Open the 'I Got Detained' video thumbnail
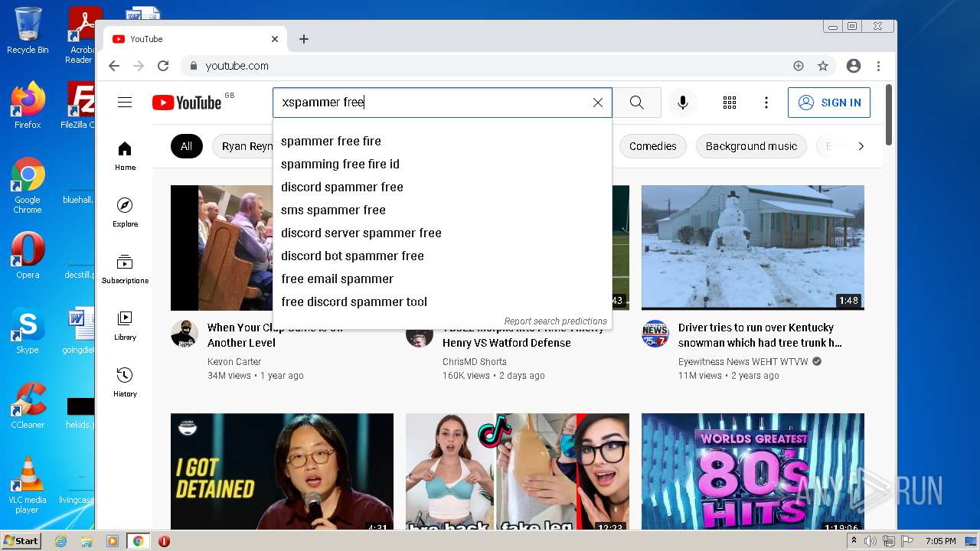Viewport: 980px width, 551px height. pos(282,471)
